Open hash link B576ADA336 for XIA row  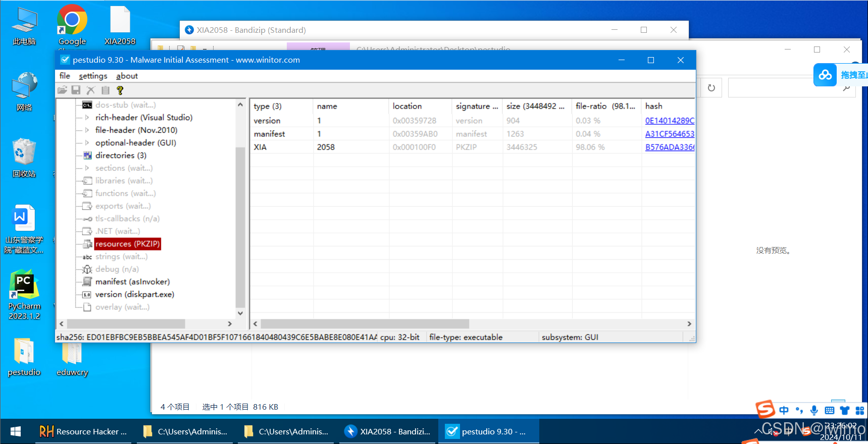coord(670,147)
